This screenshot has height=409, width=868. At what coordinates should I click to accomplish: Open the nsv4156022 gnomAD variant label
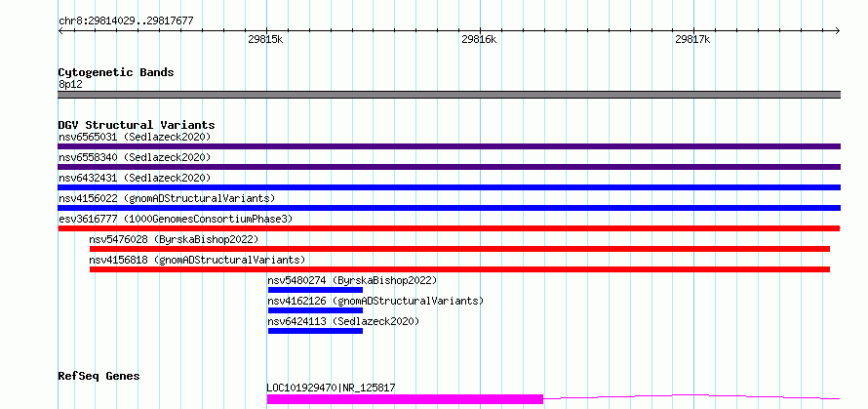(x=167, y=198)
